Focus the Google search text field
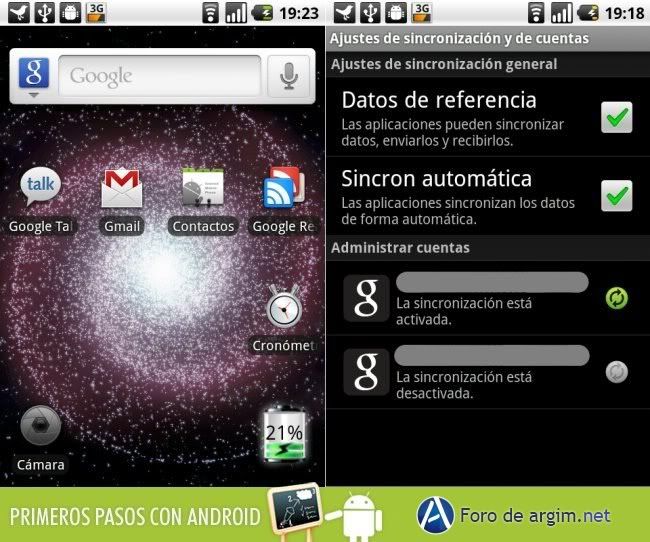Viewport: 650px width, 542px height. tap(160, 76)
